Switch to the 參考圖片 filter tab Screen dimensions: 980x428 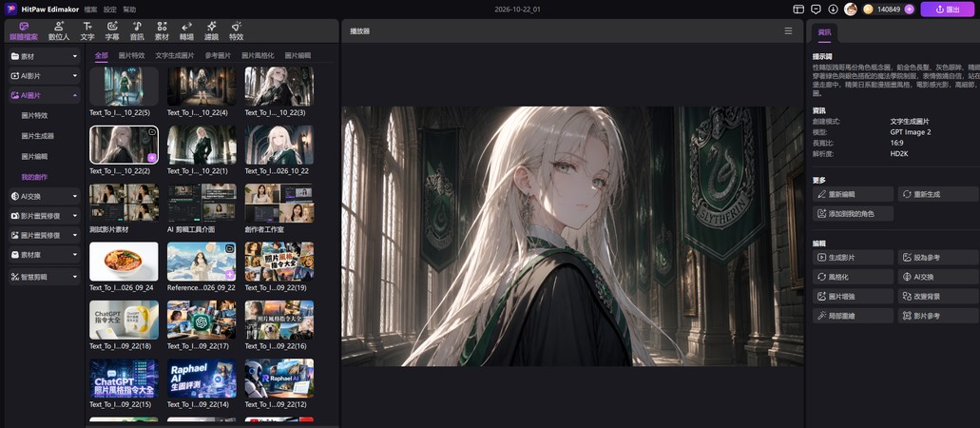(218, 56)
